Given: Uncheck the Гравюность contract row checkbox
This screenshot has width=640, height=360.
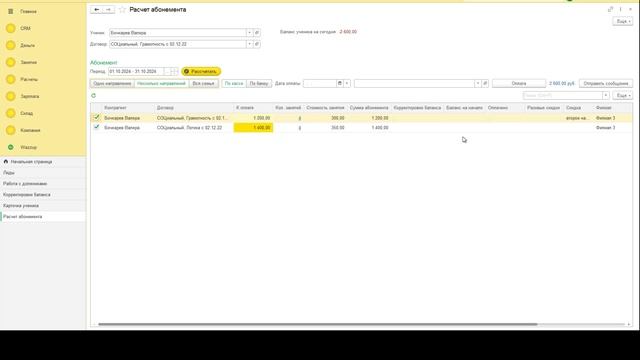Looking at the screenshot, I should 96,118.
